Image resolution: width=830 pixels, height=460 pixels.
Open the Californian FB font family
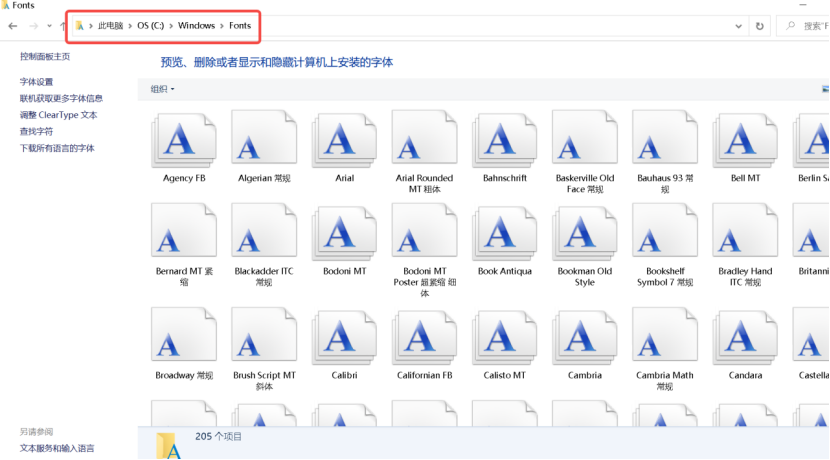pyautogui.click(x=424, y=337)
